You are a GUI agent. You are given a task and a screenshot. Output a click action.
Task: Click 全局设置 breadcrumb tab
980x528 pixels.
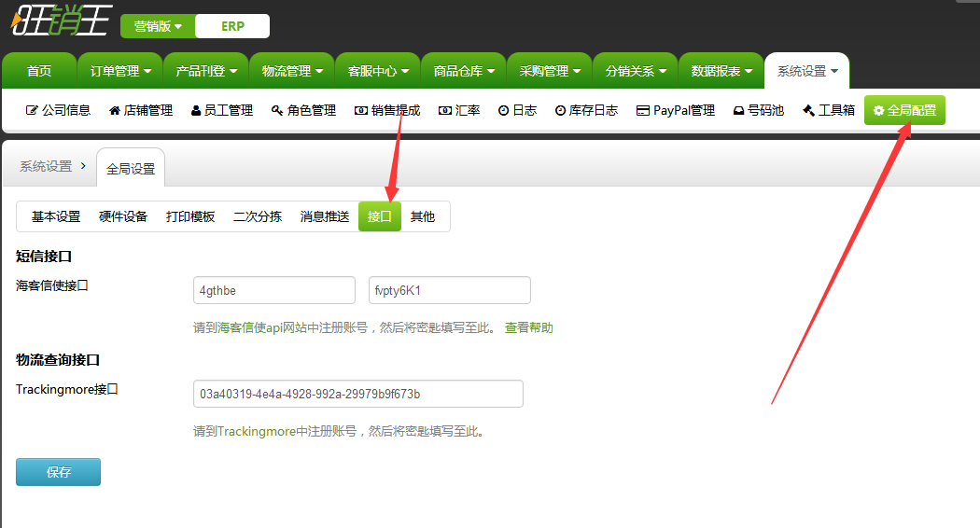(x=131, y=169)
